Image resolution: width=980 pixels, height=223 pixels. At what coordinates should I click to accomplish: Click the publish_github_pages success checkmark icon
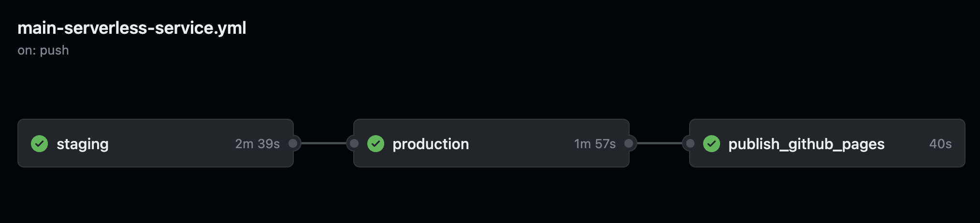[x=711, y=143]
